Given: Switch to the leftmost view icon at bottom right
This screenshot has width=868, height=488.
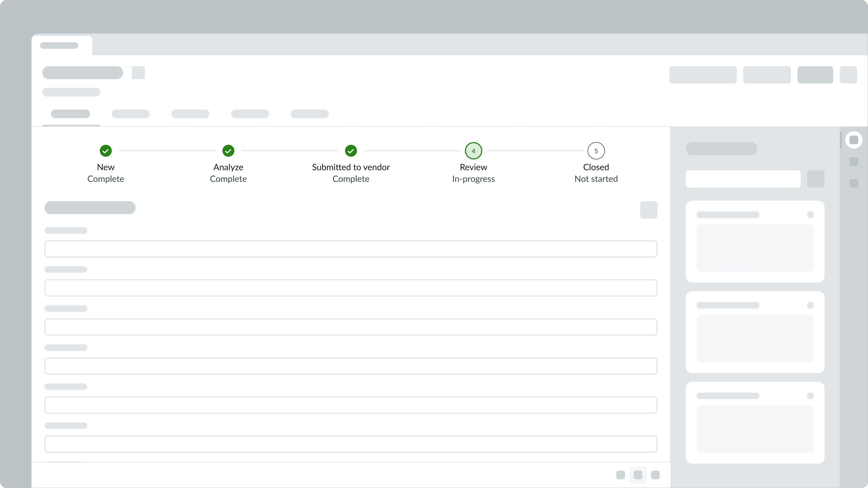Looking at the screenshot, I should coord(621,475).
